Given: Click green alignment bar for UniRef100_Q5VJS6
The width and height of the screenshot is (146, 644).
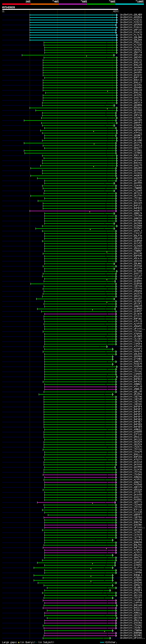Looking at the screenshot, I should tap(68, 55).
